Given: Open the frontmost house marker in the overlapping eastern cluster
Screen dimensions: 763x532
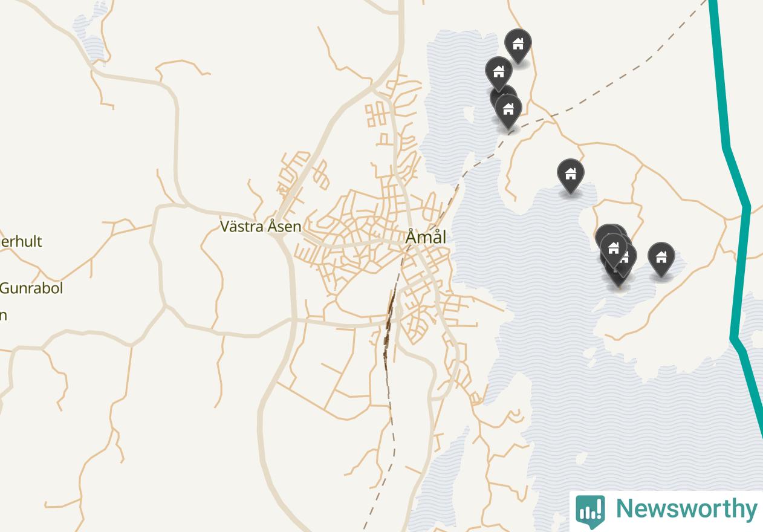Looking at the screenshot, I should pyautogui.click(x=614, y=248).
